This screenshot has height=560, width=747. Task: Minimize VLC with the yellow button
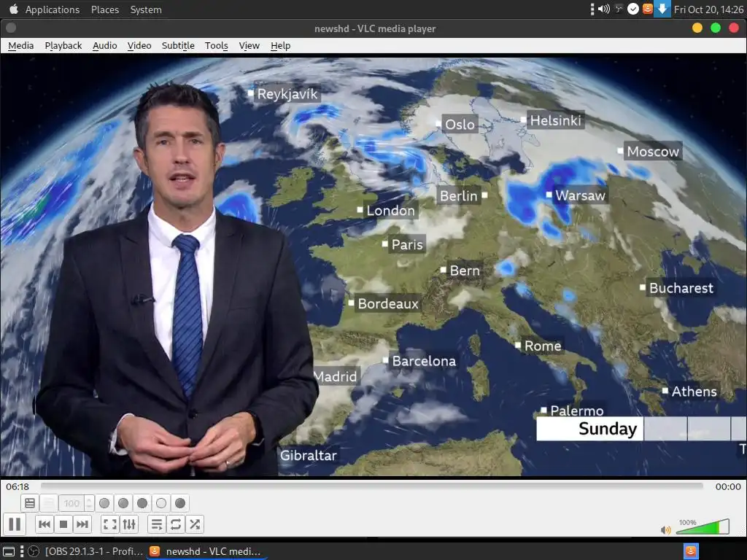(697, 28)
